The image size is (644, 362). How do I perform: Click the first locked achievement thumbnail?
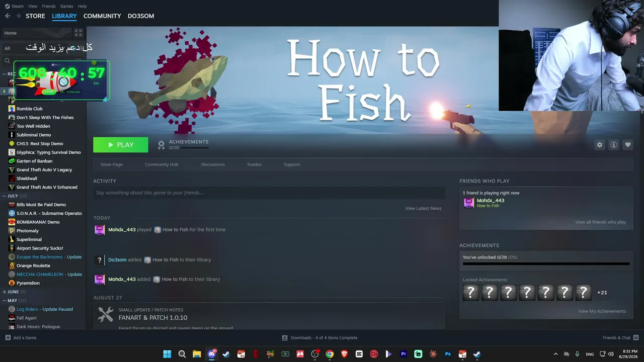click(470, 292)
